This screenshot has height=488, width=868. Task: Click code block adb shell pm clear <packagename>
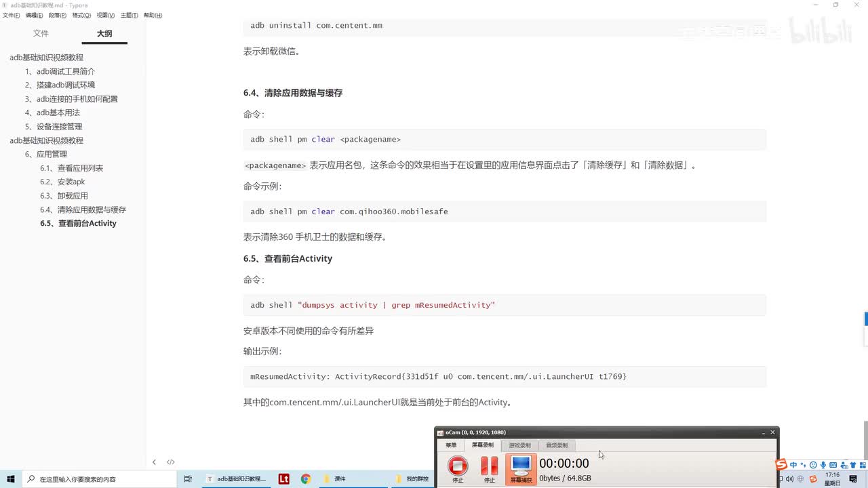505,140
